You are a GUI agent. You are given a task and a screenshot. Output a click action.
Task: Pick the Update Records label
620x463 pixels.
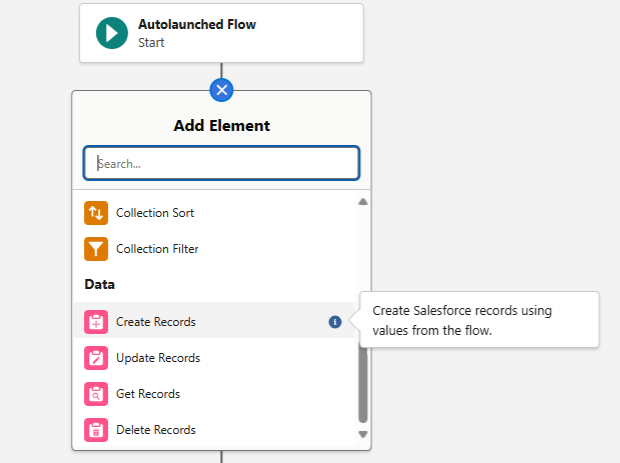coord(158,358)
